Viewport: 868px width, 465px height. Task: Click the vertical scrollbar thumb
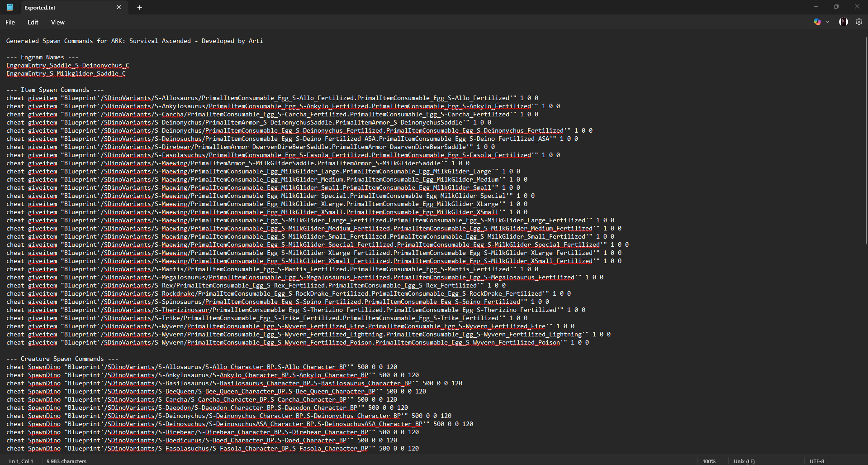click(865, 140)
